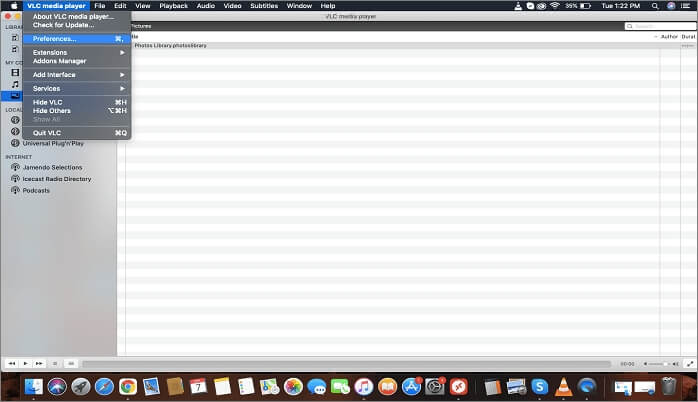Click the Author column header
698x402 pixels.
tap(669, 36)
